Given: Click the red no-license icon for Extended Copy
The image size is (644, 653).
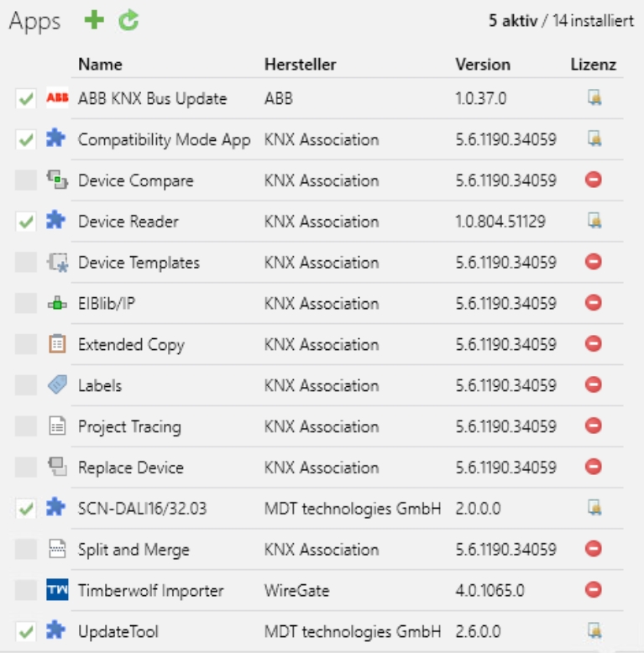Looking at the screenshot, I should point(593,343).
